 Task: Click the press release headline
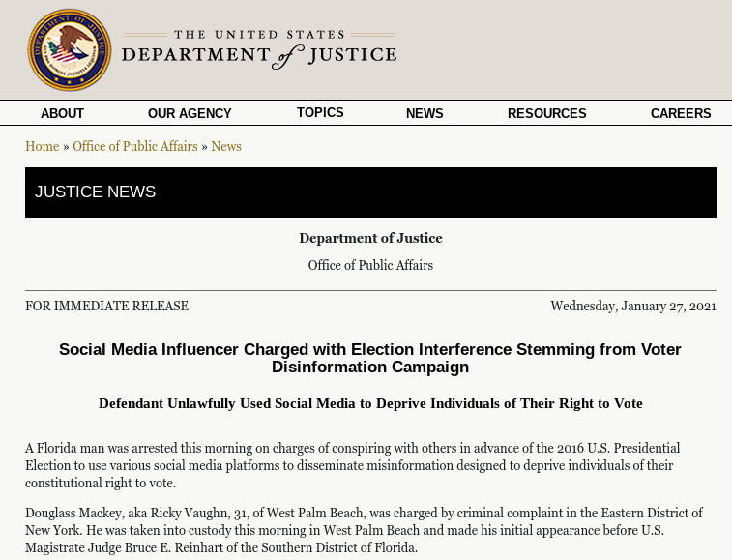coord(370,358)
